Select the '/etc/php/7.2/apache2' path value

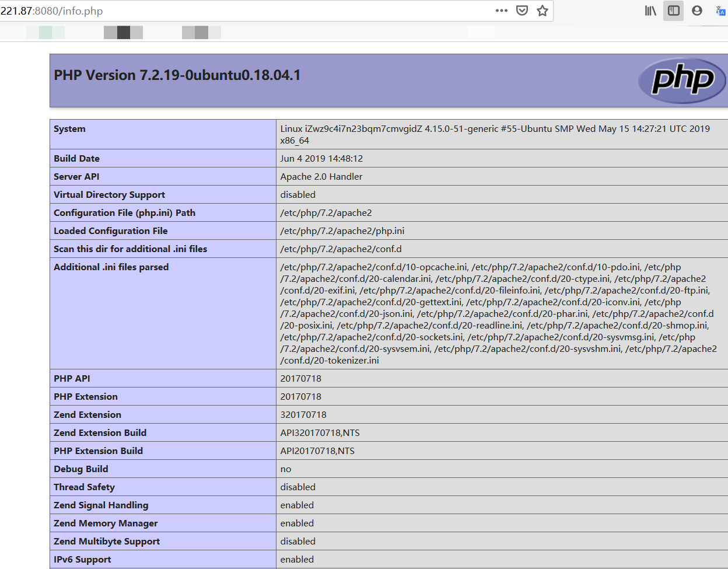coord(326,213)
